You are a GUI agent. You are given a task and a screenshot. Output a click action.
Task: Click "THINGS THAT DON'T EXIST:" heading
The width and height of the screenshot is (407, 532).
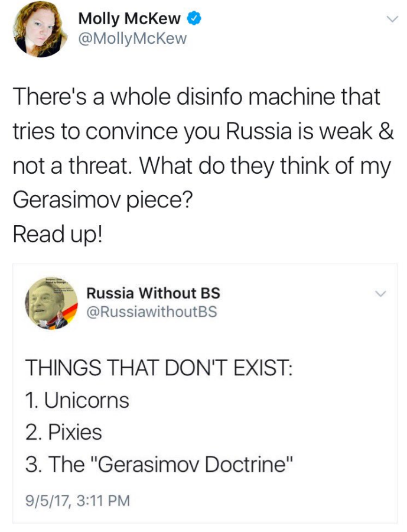[159, 368]
